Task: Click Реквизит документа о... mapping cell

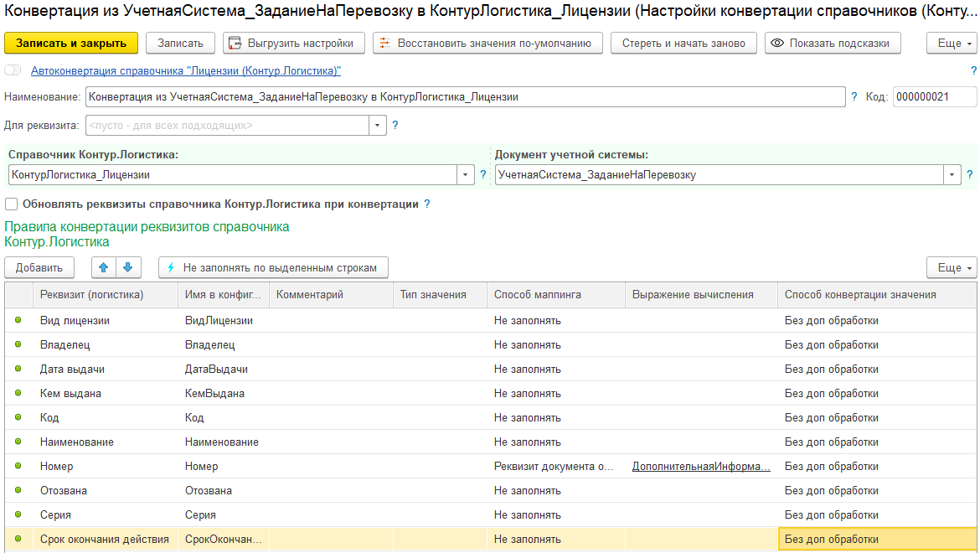Action: point(555,466)
